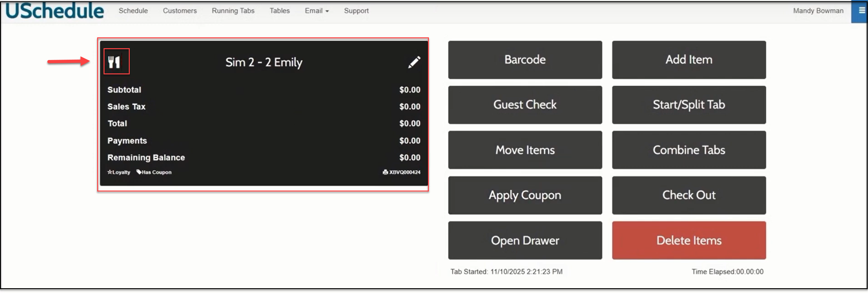Navigate to Tables
868x293 pixels.
click(279, 11)
